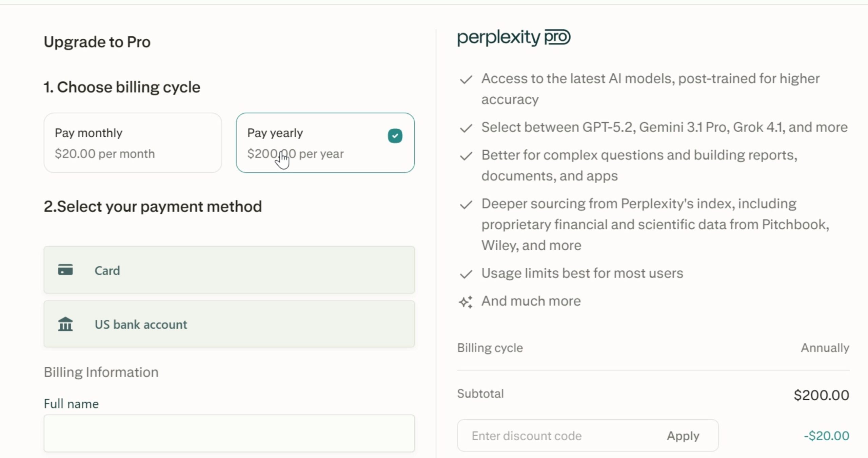This screenshot has width=868, height=458.
Task: Click the Full name input field
Action: pos(229,434)
